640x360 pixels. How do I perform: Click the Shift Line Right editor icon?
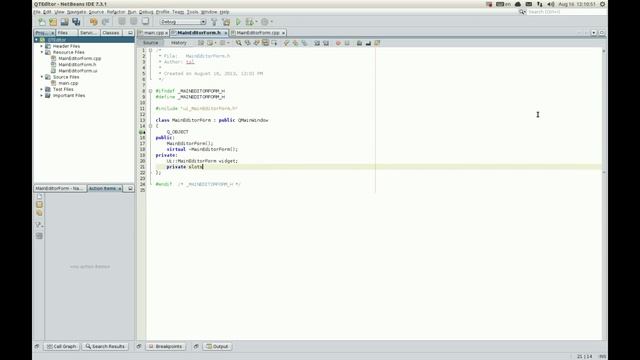326,43
